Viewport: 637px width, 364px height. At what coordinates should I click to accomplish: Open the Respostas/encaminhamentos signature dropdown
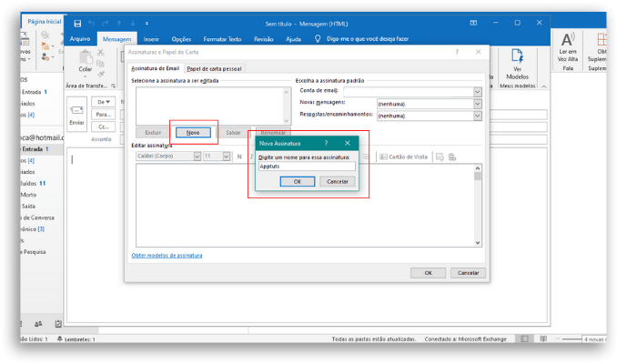coord(478,116)
